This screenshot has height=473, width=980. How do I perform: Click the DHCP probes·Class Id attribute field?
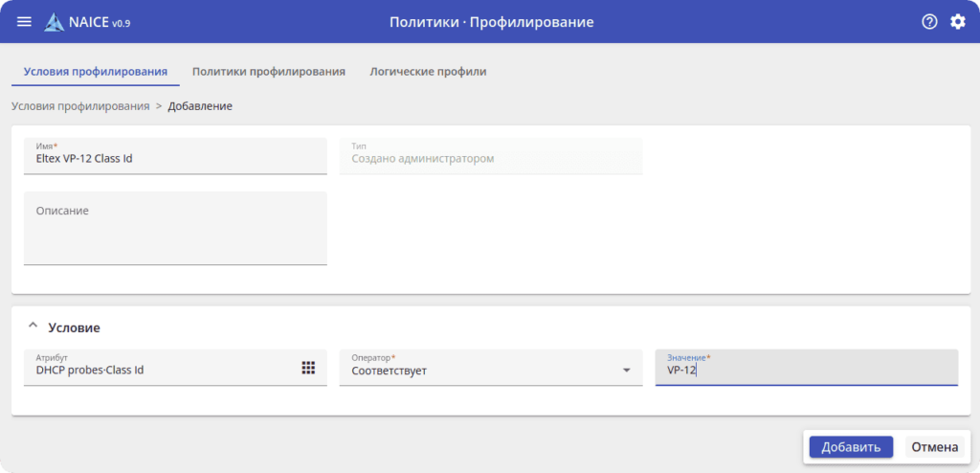[163, 370]
